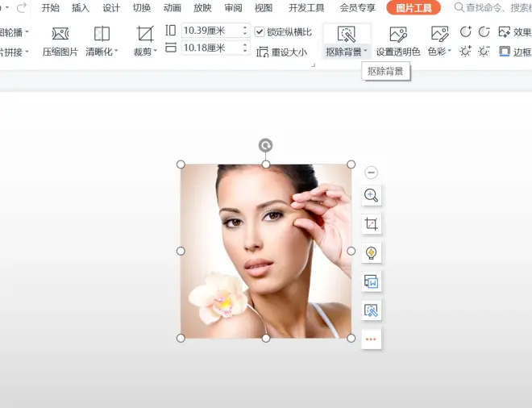
Task: Click the top-left resize handle of picture
Action: [181, 164]
